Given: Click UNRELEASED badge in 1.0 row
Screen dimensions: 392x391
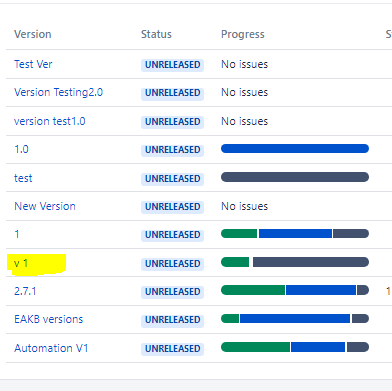Looking at the screenshot, I should pos(172,150).
